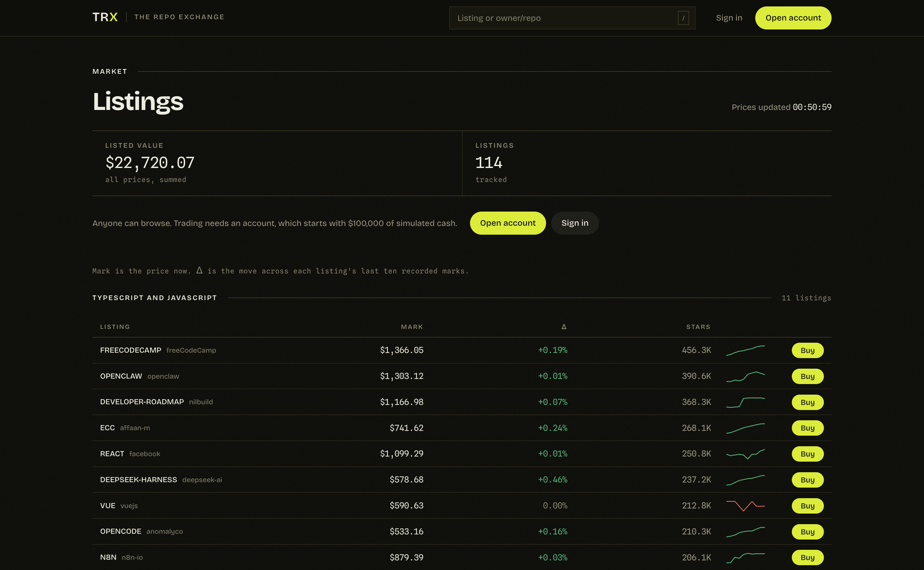The image size is (924, 570).
Task: Click the LISTING column header
Action: [x=115, y=327]
